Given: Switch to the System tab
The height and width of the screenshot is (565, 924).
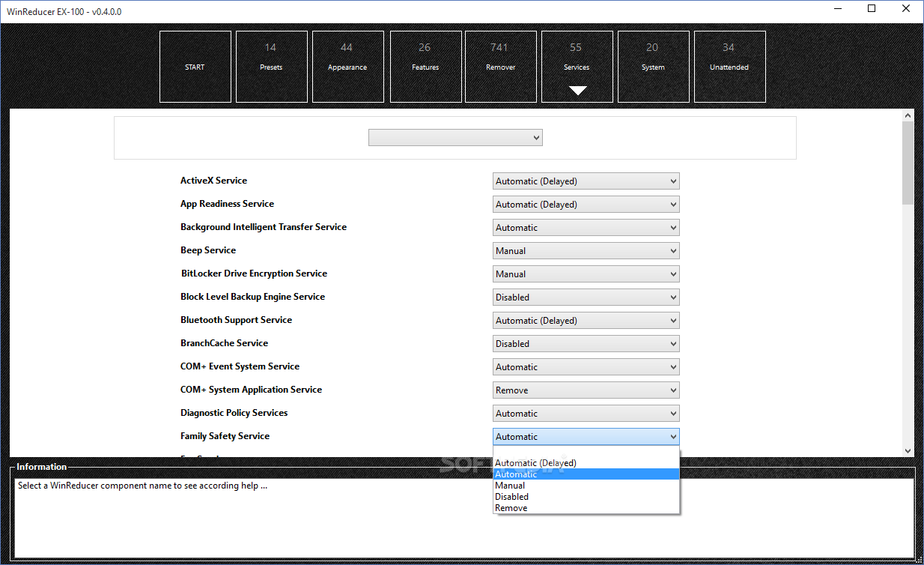Looking at the screenshot, I should tap(653, 67).
